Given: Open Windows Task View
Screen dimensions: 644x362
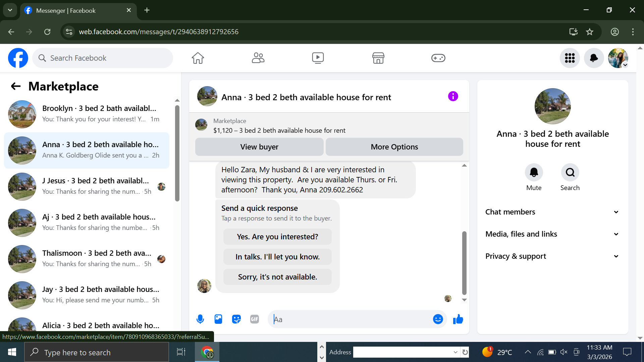Looking at the screenshot, I should [181, 352].
